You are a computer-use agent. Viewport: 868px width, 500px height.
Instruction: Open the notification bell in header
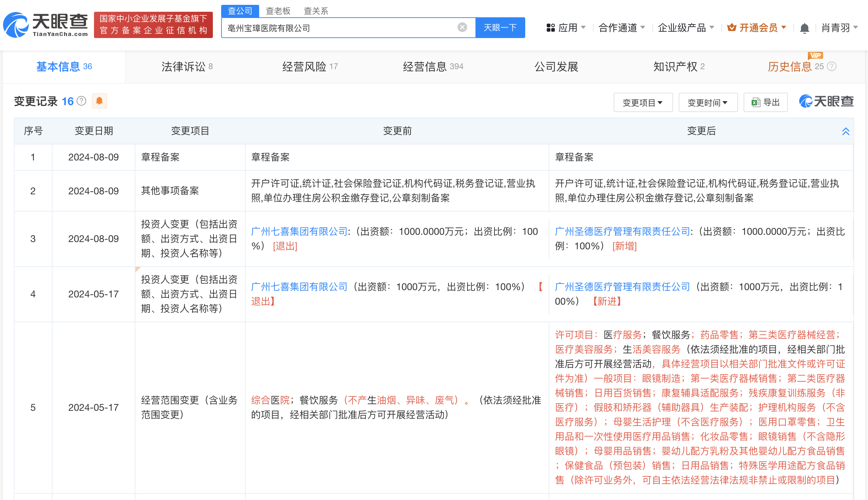804,28
